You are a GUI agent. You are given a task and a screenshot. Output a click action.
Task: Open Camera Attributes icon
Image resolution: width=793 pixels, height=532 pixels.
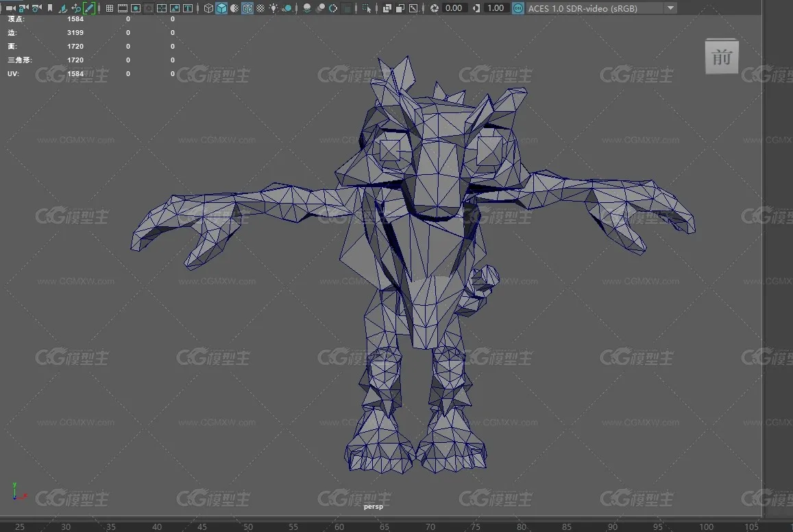pos(37,8)
